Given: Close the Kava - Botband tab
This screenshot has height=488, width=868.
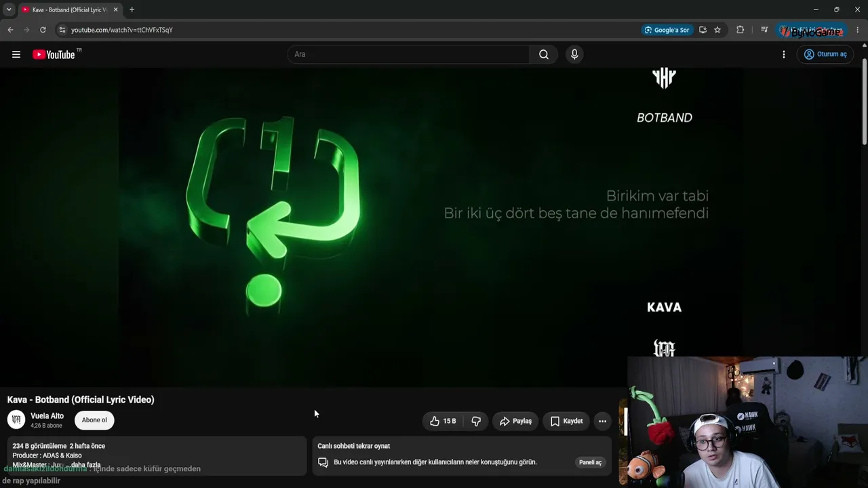Looking at the screenshot, I should click(x=115, y=9).
